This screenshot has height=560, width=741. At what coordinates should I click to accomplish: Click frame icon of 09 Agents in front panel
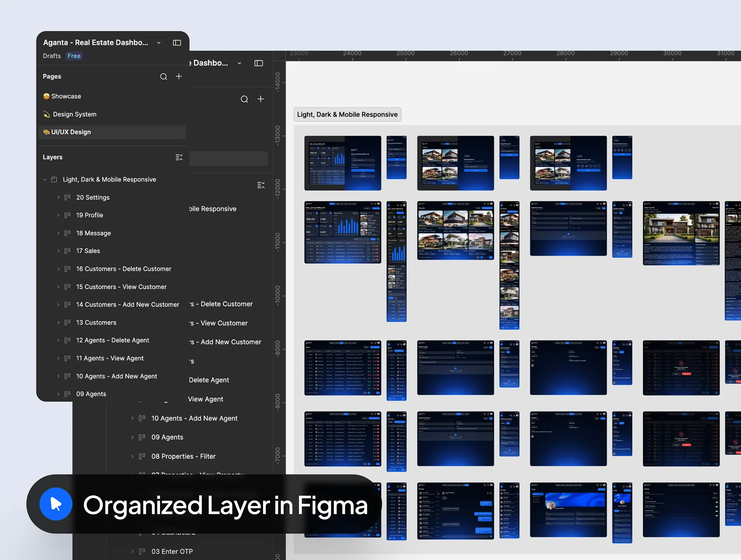click(x=67, y=394)
